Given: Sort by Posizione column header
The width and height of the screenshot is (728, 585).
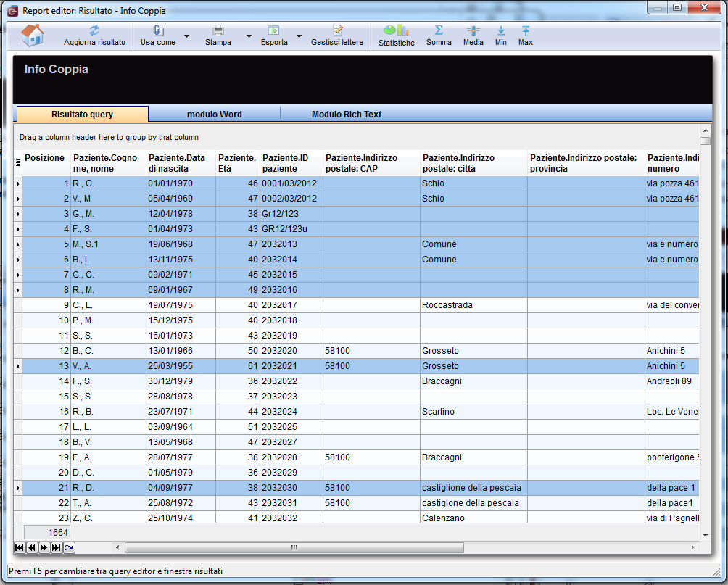Looking at the screenshot, I should [46, 163].
